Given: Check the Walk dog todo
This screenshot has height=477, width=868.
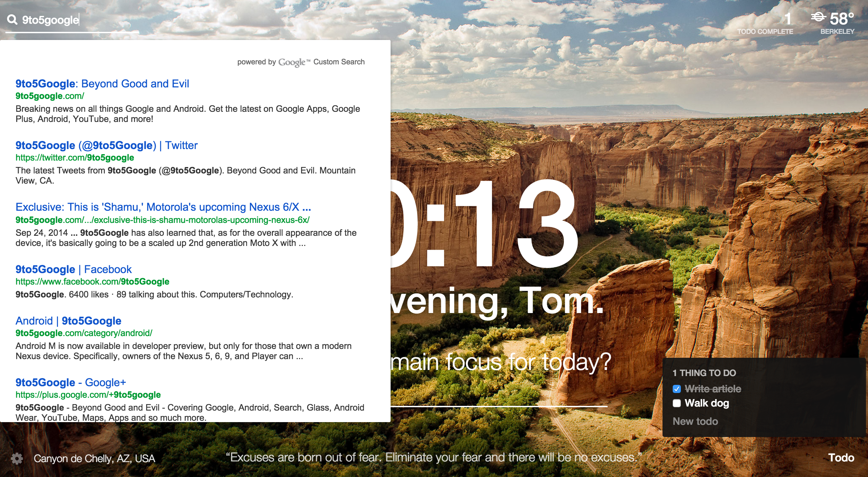Looking at the screenshot, I should [677, 403].
